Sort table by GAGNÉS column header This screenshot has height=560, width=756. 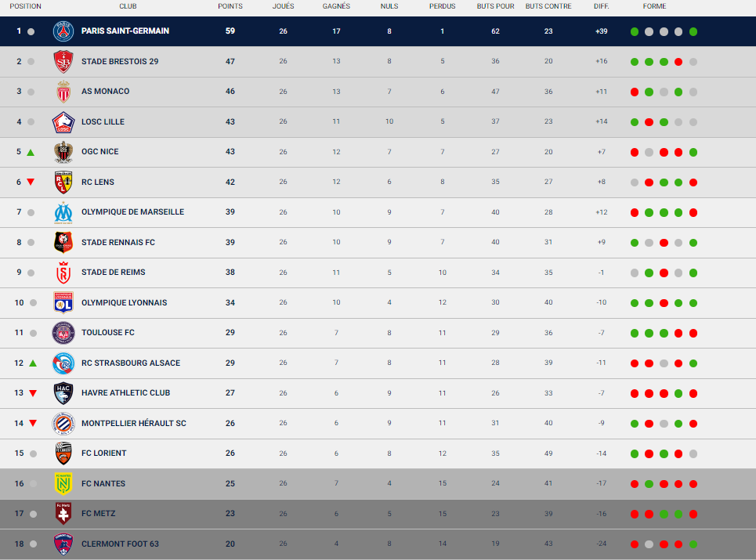[336, 6]
